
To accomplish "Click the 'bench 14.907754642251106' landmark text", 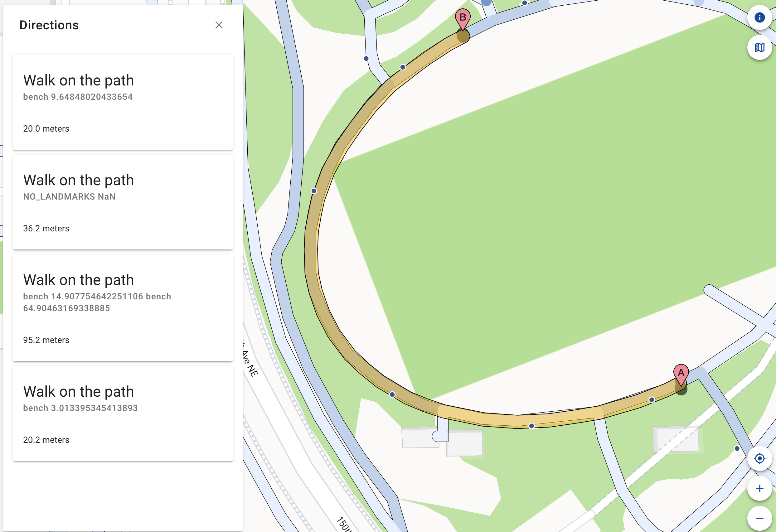I will pyautogui.click(x=83, y=296).
